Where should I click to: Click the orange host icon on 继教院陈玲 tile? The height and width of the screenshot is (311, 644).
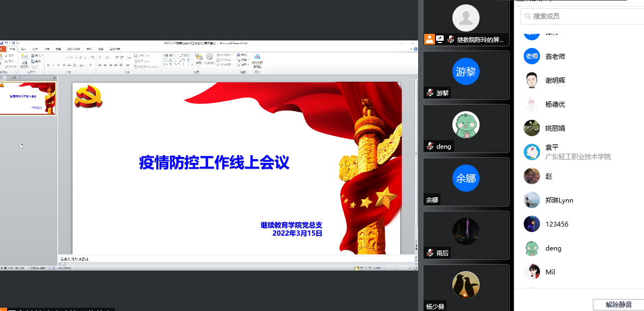coord(430,39)
